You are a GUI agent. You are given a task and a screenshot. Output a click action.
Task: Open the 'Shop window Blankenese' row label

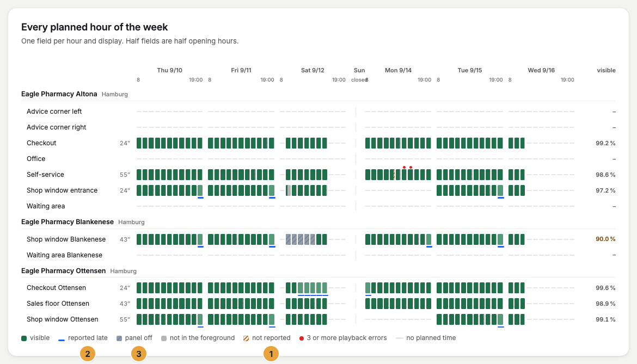tap(66, 239)
